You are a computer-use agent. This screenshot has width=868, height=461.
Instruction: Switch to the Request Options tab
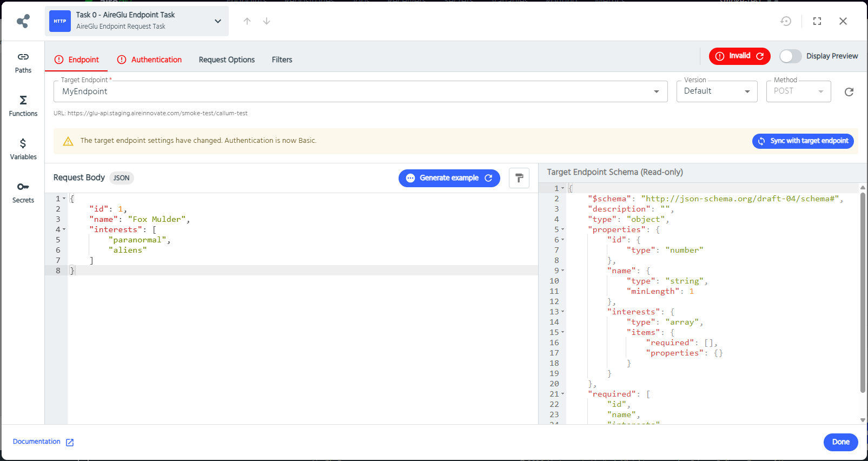coord(227,60)
